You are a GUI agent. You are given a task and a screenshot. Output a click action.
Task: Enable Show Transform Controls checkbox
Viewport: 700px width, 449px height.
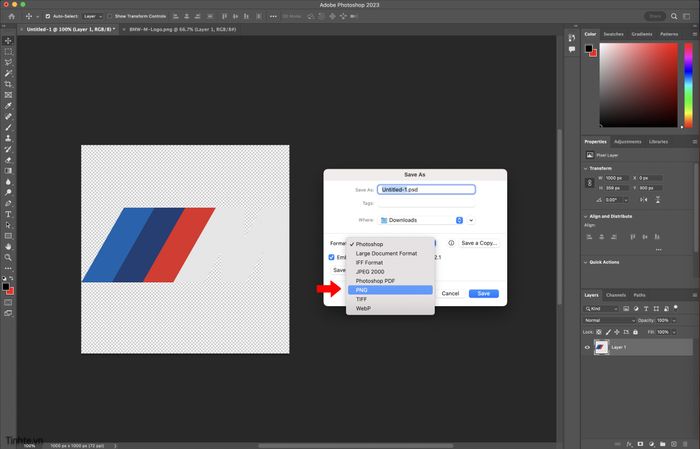pos(110,17)
